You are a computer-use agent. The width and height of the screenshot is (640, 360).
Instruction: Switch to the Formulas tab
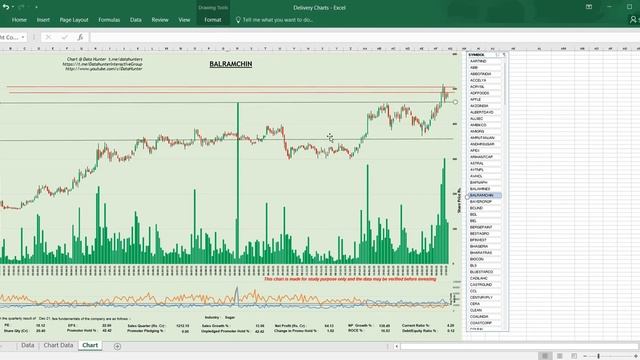point(109,20)
